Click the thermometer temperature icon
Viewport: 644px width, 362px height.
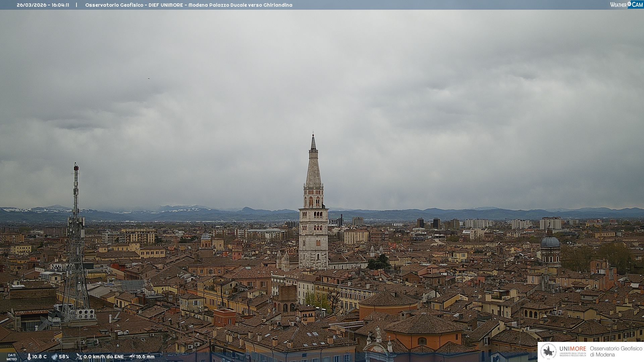click(29, 357)
